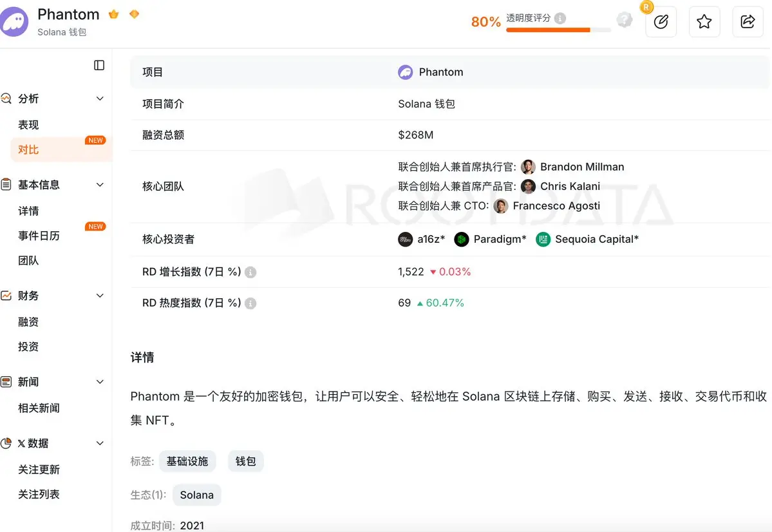Image resolution: width=772 pixels, height=532 pixels.
Task: Open the edit pencil icon button
Action: click(x=661, y=22)
